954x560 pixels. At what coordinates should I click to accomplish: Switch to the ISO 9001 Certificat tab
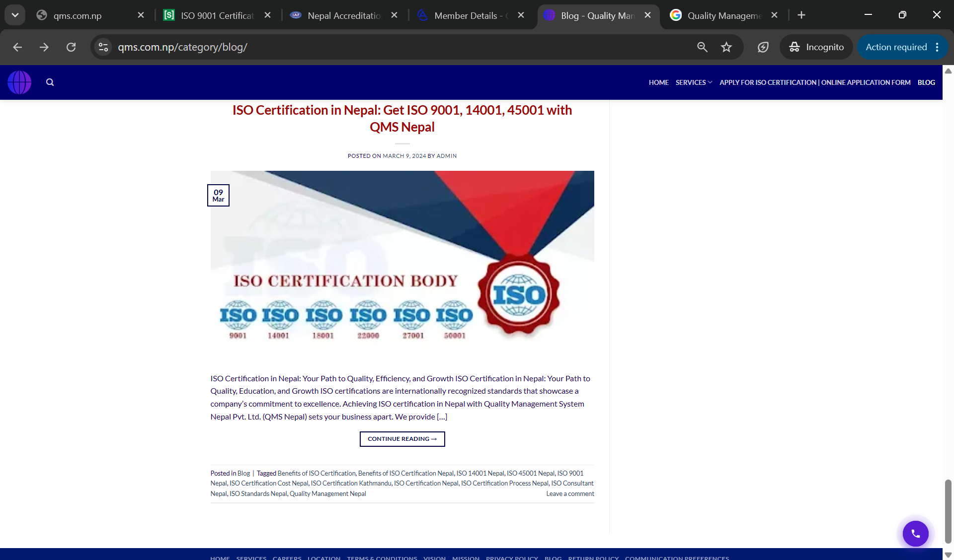click(x=217, y=15)
